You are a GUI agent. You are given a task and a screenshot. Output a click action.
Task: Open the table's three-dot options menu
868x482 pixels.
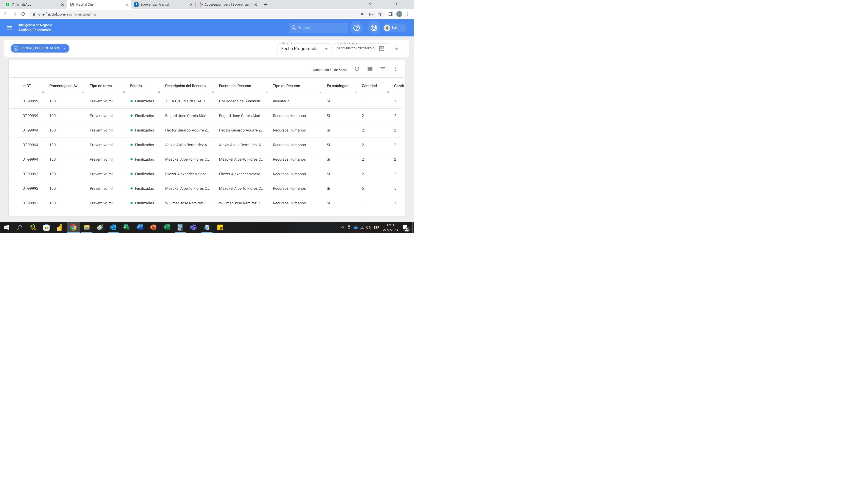[396, 69]
